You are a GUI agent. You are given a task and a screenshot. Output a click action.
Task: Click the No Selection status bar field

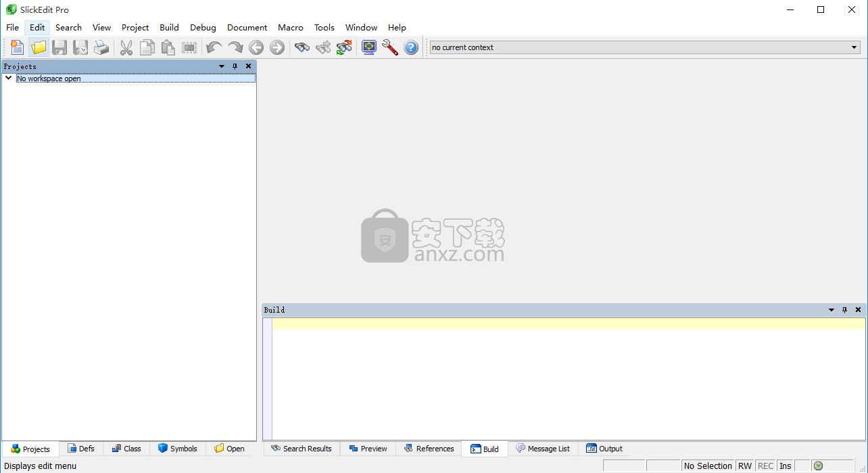tap(708, 466)
